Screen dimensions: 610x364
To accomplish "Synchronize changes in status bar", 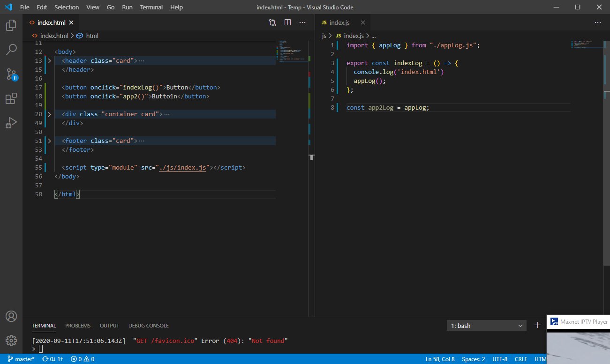I will point(53,359).
